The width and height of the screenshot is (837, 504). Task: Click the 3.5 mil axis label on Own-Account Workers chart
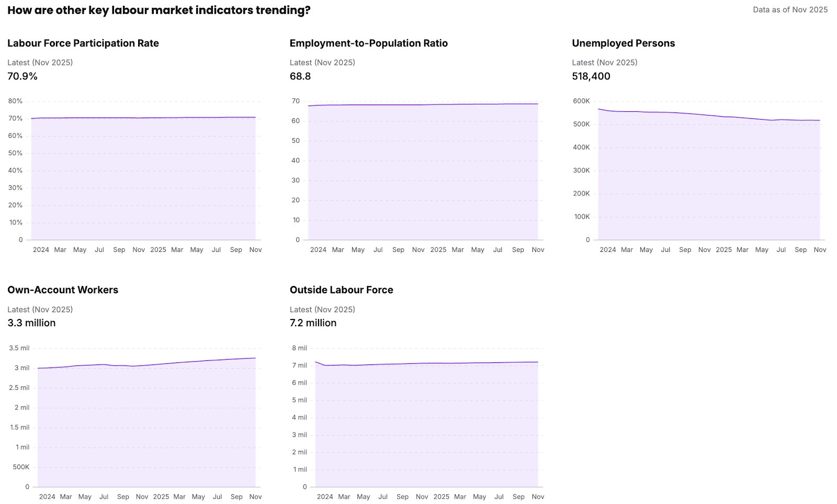tap(19, 348)
